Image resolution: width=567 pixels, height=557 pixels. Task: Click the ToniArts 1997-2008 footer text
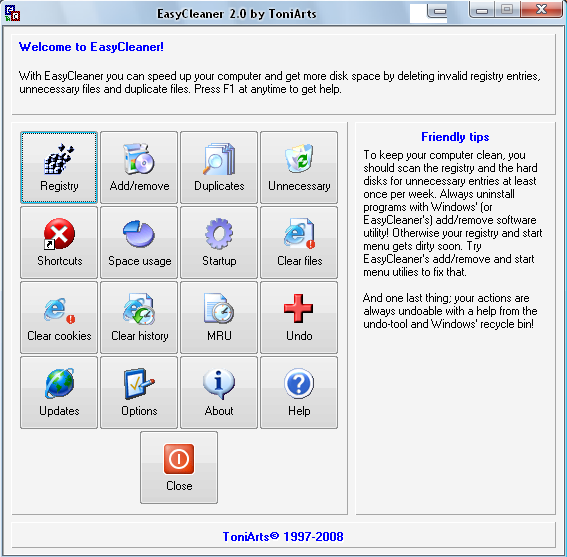[283, 536]
